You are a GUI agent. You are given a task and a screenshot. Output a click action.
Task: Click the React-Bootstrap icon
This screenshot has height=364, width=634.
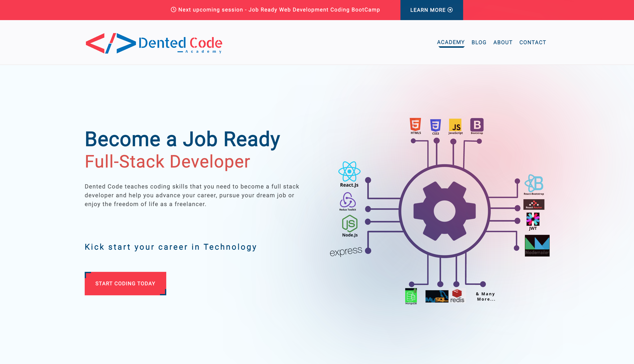[534, 183]
